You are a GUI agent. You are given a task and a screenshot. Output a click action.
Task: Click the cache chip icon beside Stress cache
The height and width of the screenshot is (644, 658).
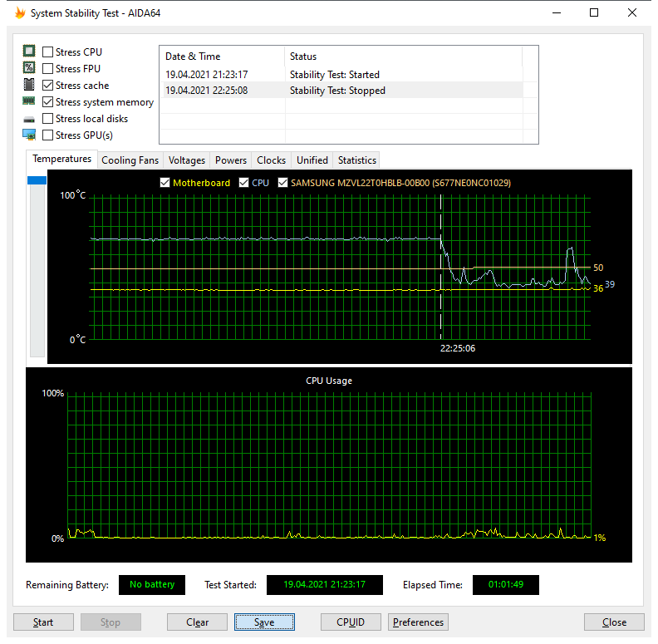[29, 85]
